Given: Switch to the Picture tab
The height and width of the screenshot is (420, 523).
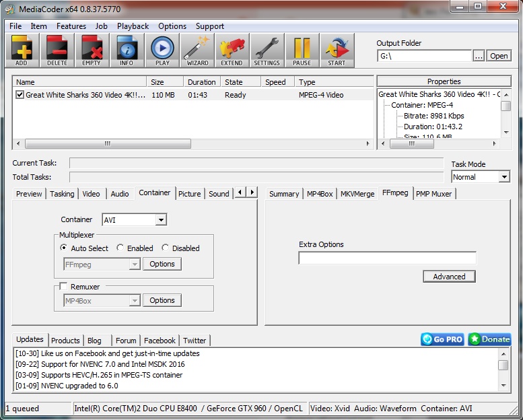Looking at the screenshot, I should tap(189, 194).
